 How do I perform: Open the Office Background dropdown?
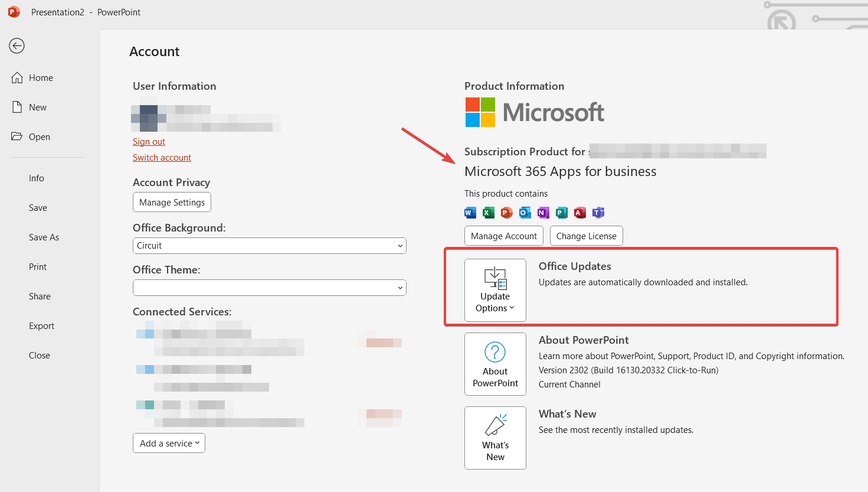pos(269,246)
